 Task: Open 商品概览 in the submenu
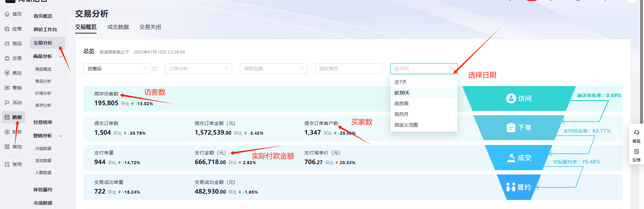point(43,69)
